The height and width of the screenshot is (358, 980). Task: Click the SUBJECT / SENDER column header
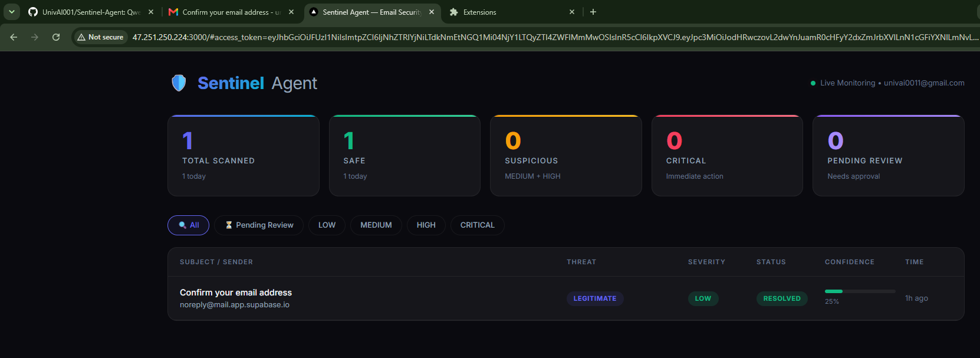click(216, 262)
